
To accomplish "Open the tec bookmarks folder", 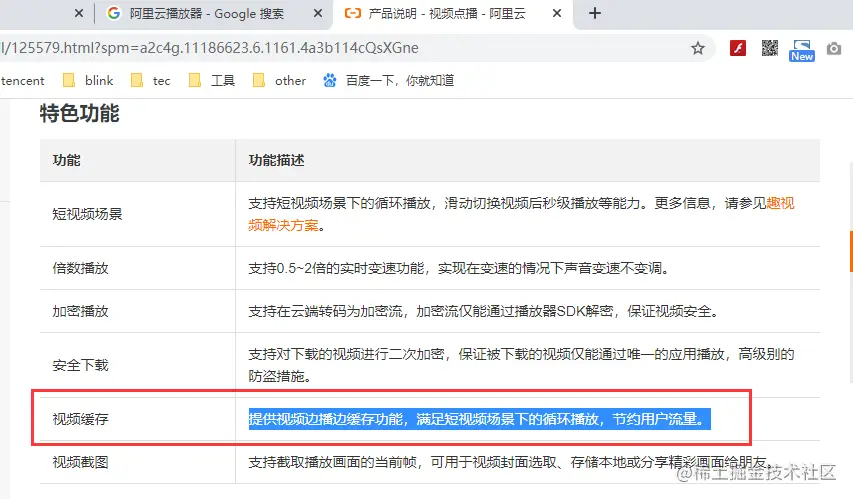I will pyautogui.click(x=151, y=81).
